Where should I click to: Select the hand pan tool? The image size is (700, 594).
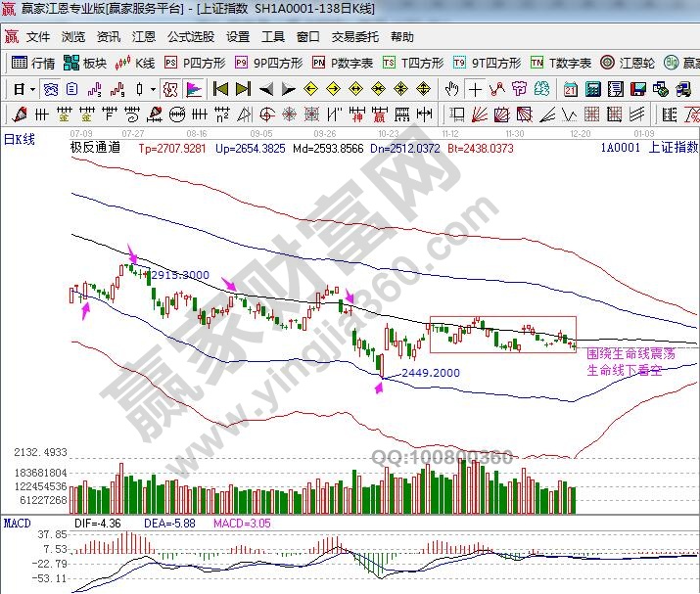click(x=452, y=89)
